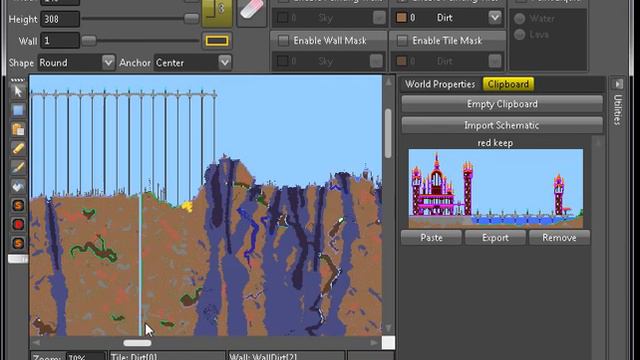
Task: Click the Height slider handle
Action: pyautogui.click(x=191, y=18)
